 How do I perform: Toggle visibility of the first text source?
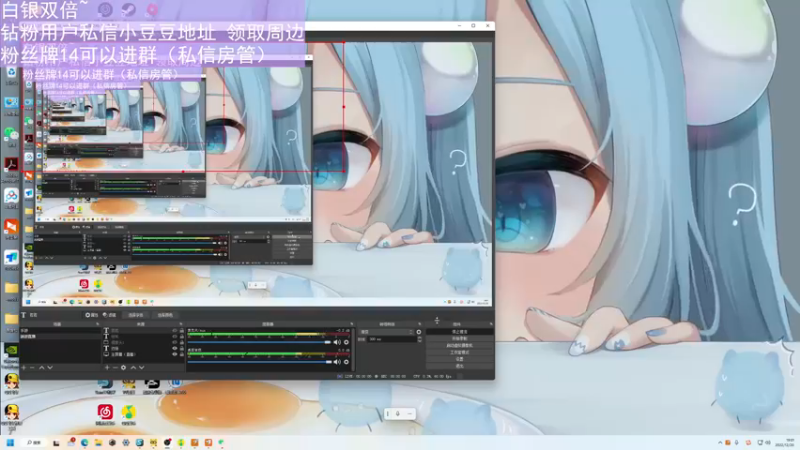pyautogui.click(x=174, y=331)
